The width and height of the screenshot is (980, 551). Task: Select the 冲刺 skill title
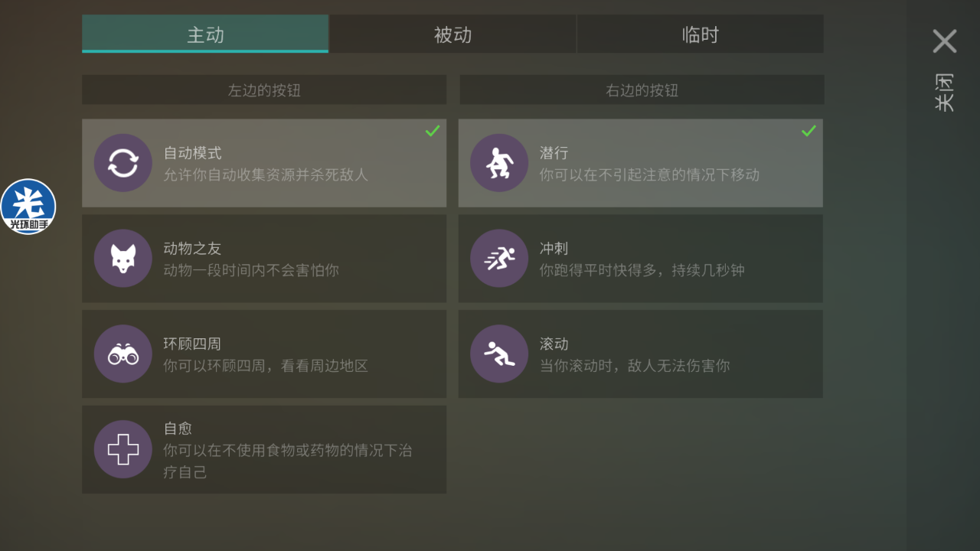[x=554, y=249]
